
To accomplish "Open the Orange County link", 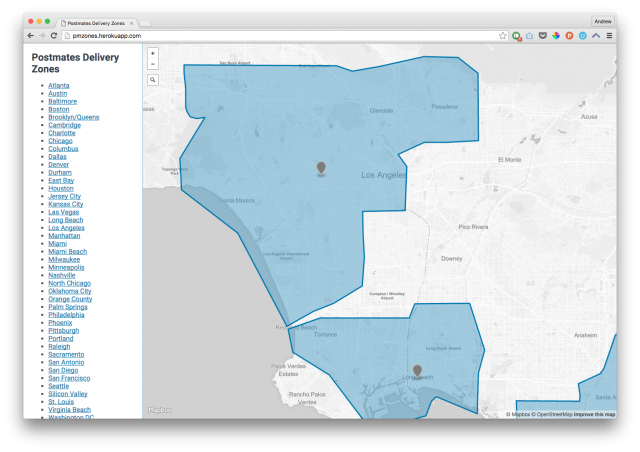I will [x=70, y=299].
